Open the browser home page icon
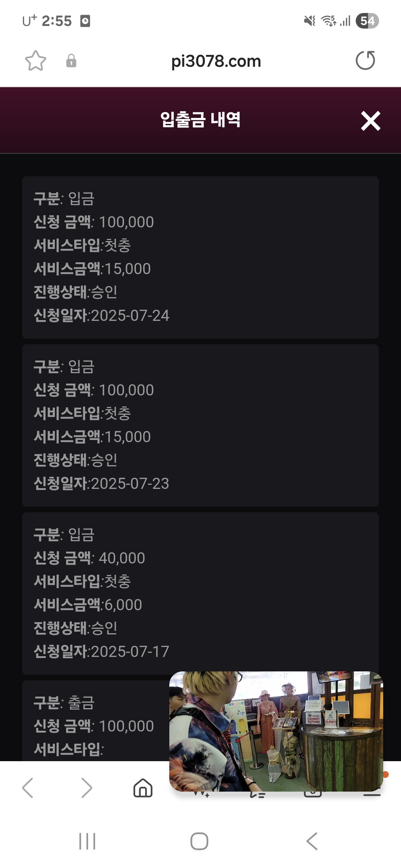 [x=143, y=788]
